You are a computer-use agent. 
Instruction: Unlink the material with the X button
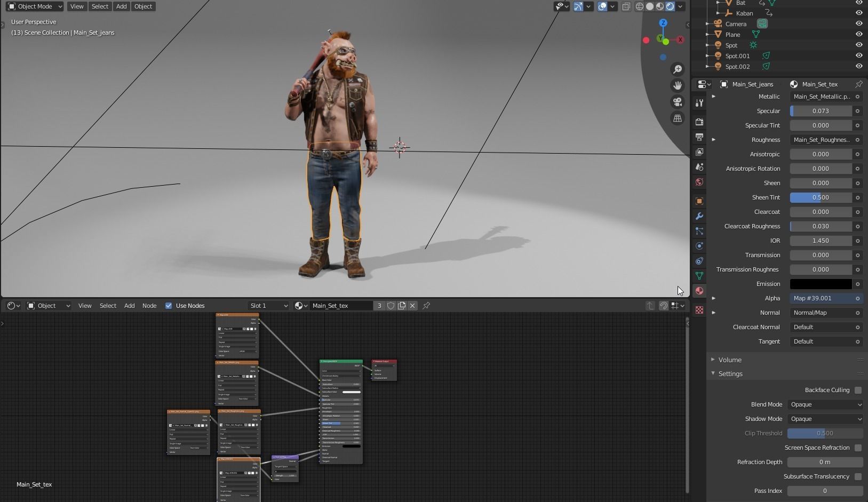pyautogui.click(x=412, y=306)
